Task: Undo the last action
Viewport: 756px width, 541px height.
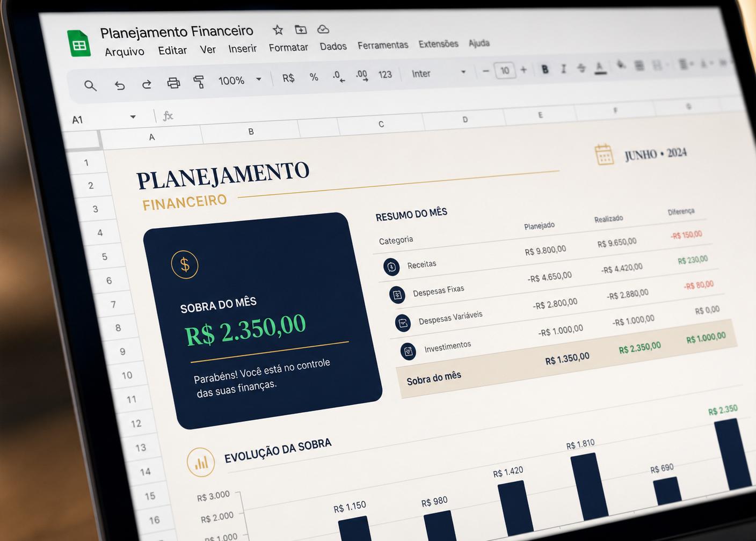Action: (x=119, y=85)
